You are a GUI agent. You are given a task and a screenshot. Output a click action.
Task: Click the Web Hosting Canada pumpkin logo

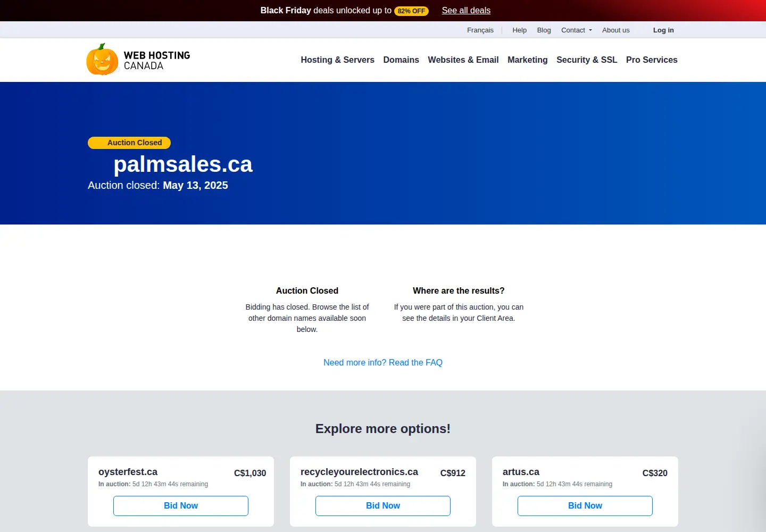(138, 60)
